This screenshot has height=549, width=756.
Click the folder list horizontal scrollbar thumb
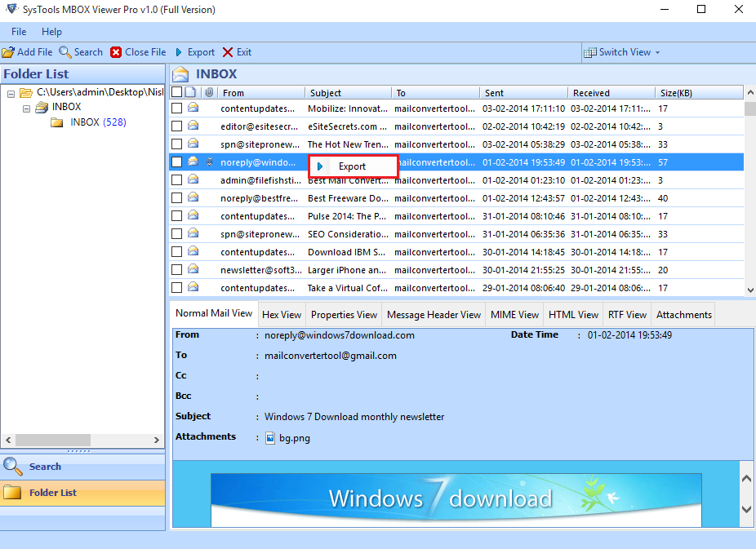click(53, 440)
